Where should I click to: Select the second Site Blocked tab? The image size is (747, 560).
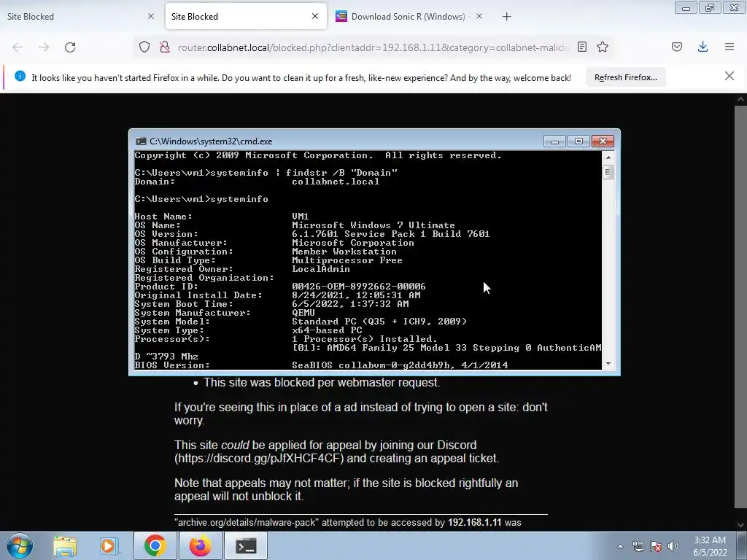coord(246,17)
